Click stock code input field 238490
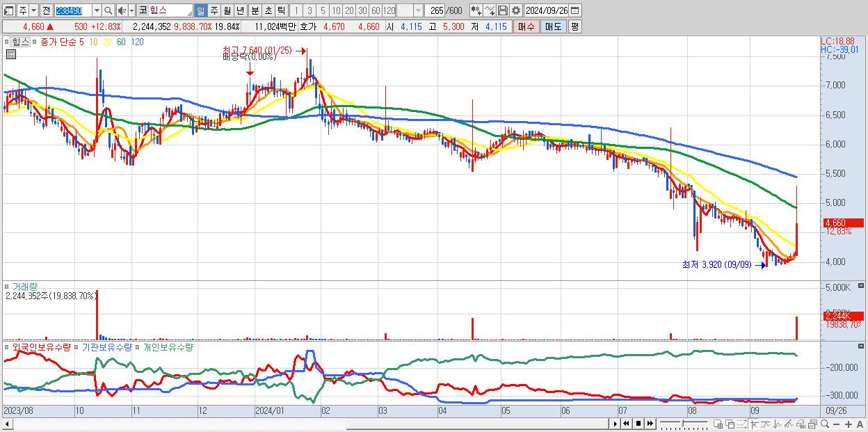 (x=73, y=11)
